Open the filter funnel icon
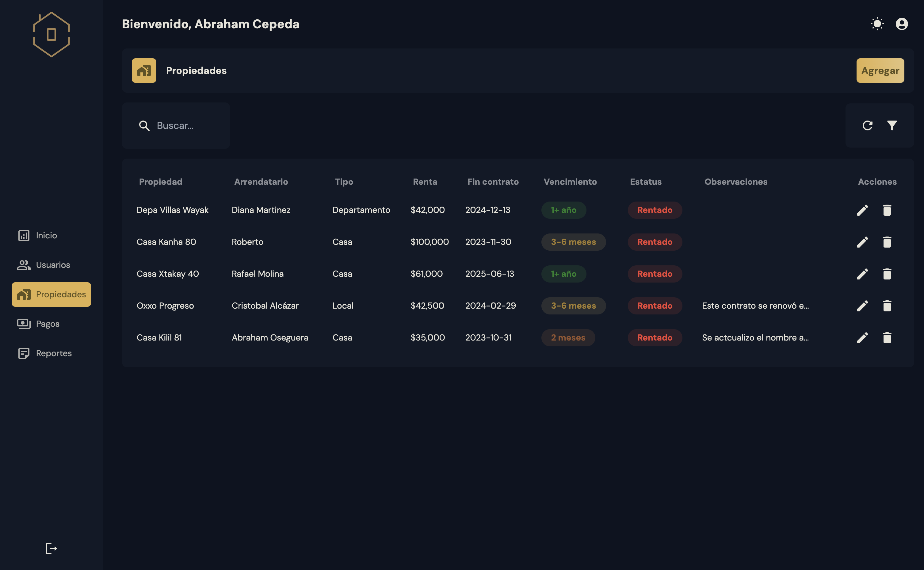This screenshot has height=570, width=924. pyautogui.click(x=892, y=125)
